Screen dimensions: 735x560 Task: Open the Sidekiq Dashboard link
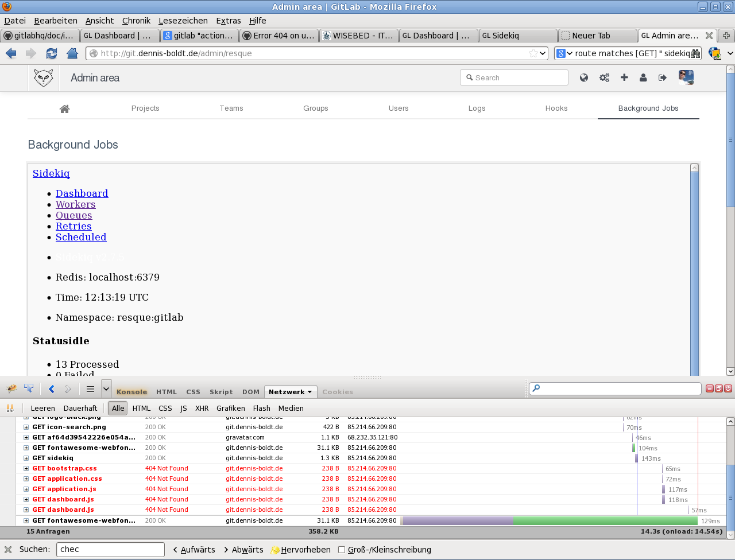click(82, 193)
